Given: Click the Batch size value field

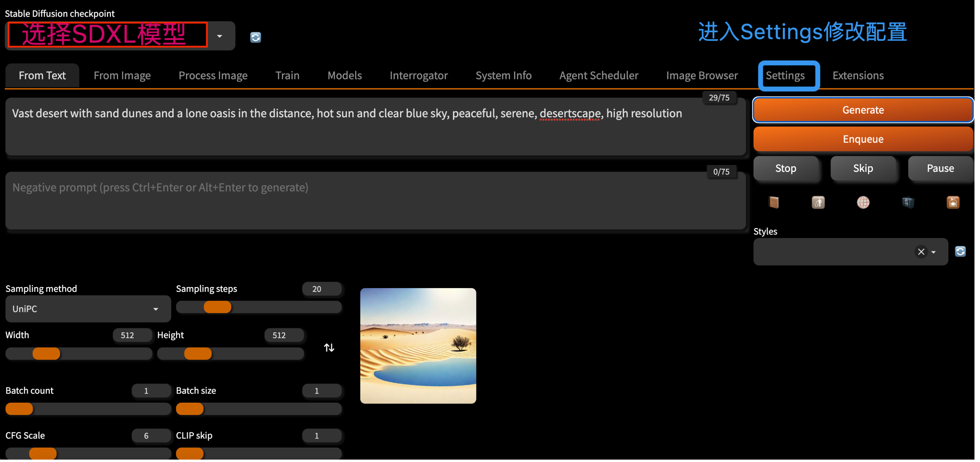Looking at the screenshot, I should [x=322, y=391].
